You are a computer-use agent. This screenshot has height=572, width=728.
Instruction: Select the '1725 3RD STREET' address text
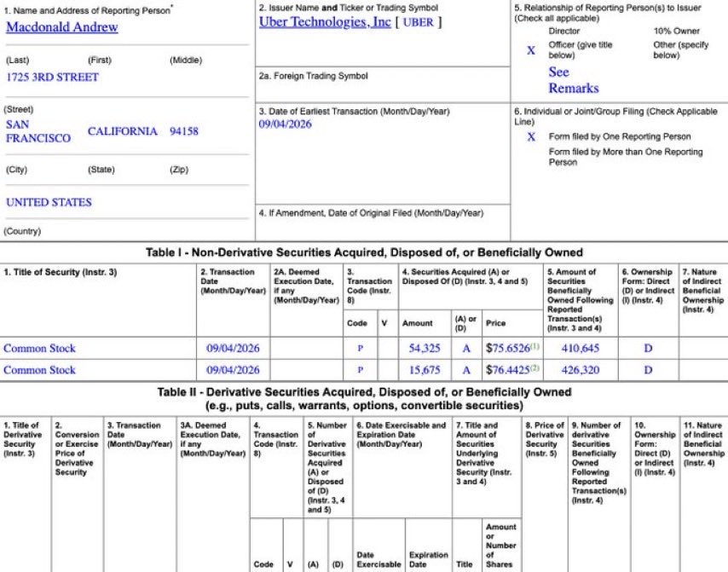click(x=53, y=77)
